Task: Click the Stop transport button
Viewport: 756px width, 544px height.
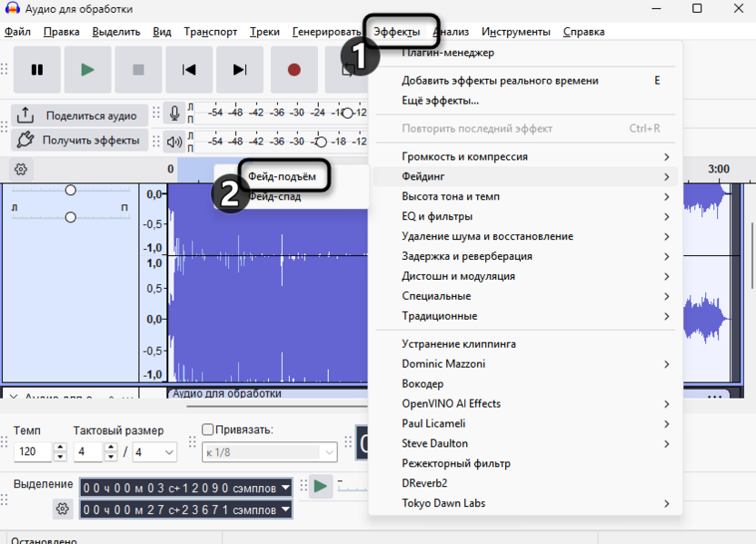Action: 138,70
